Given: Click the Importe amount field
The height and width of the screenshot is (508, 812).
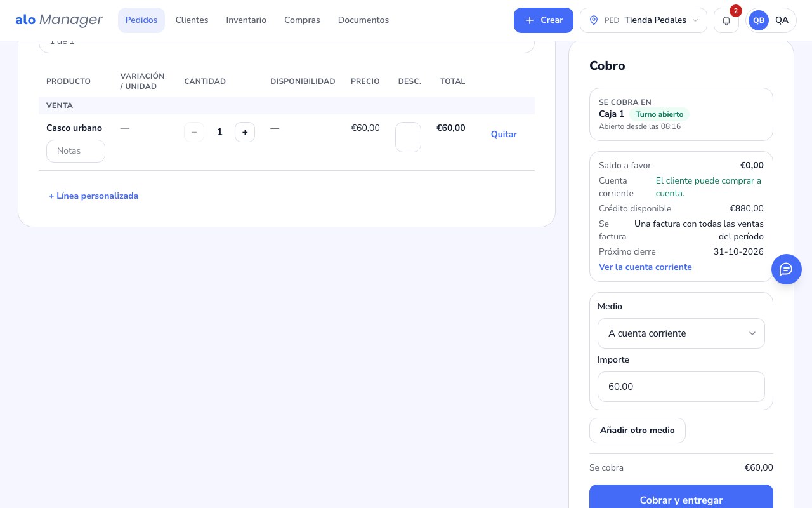Looking at the screenshot, I should [681, 387].
